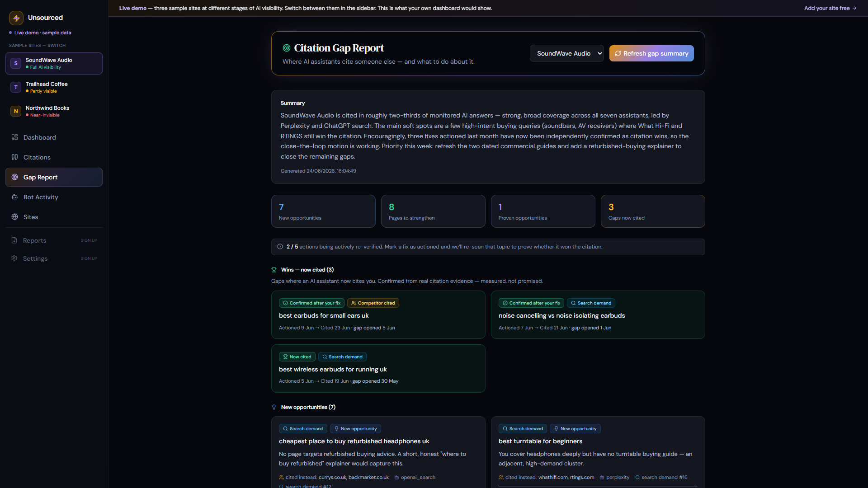
Task: Open the Citations menu item
Action: [54, 157]
